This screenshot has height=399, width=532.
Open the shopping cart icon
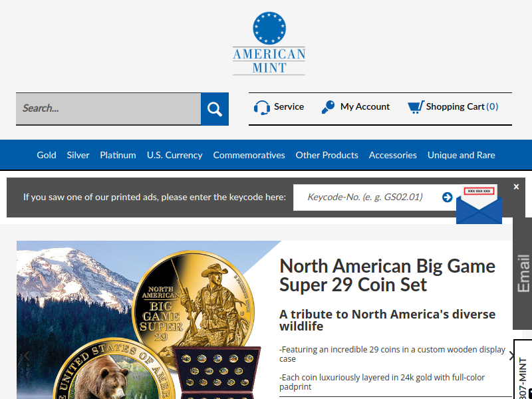tap(416, 107)
